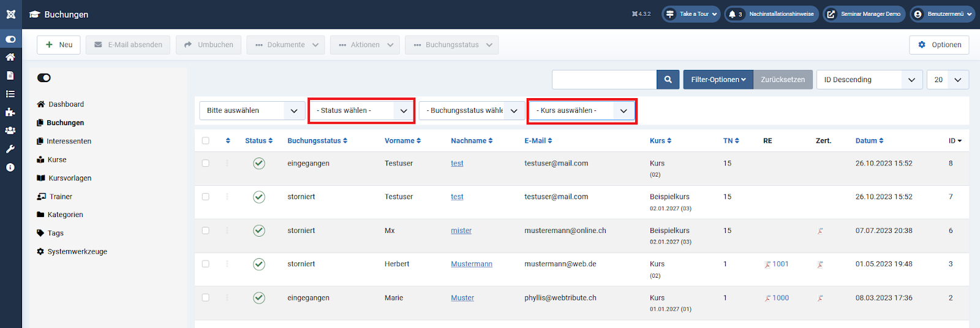Open the home dashboard sidebar icon
This screenshot has width=980, height=328.
[x=10, y=57]
